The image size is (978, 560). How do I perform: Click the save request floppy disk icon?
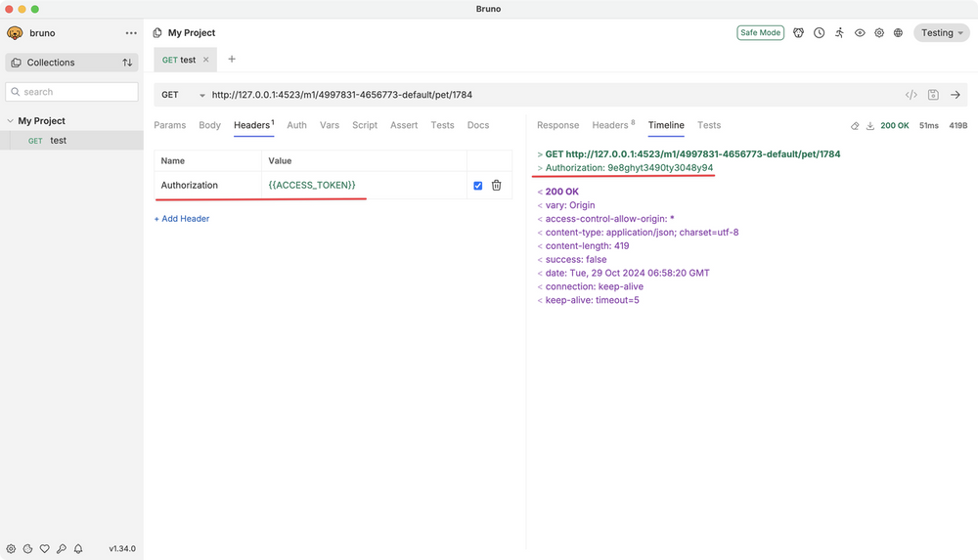coord(933,95)
